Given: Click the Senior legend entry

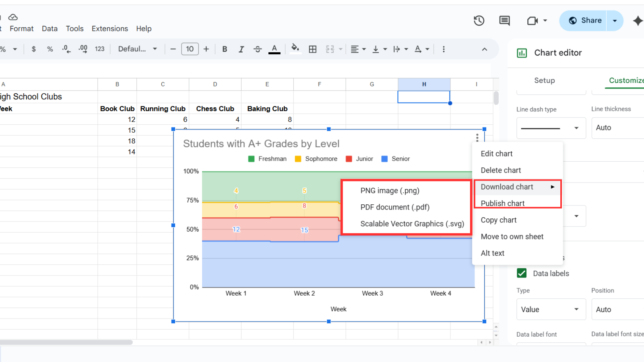Looking at the screenshot, I should (x=396, y=159).
